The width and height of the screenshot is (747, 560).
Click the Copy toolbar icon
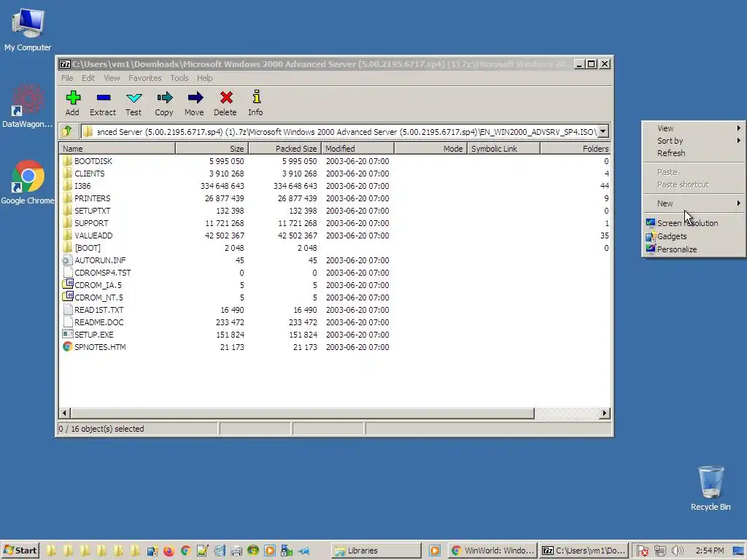tap(164, 98)
